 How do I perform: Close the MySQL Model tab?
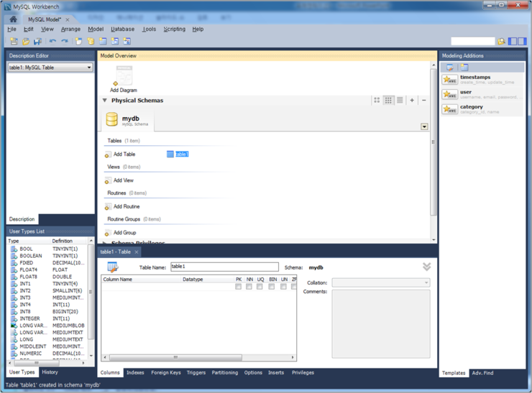pos(67,19)
